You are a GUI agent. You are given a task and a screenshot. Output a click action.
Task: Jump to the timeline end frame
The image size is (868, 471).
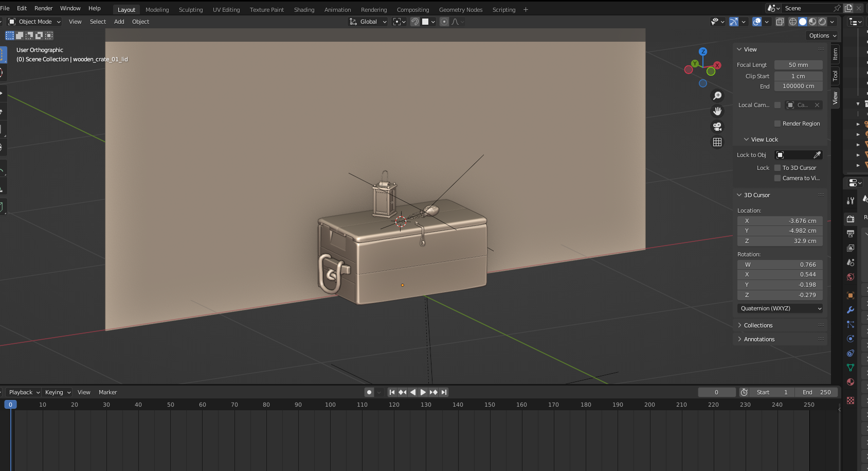coord(444,392)
